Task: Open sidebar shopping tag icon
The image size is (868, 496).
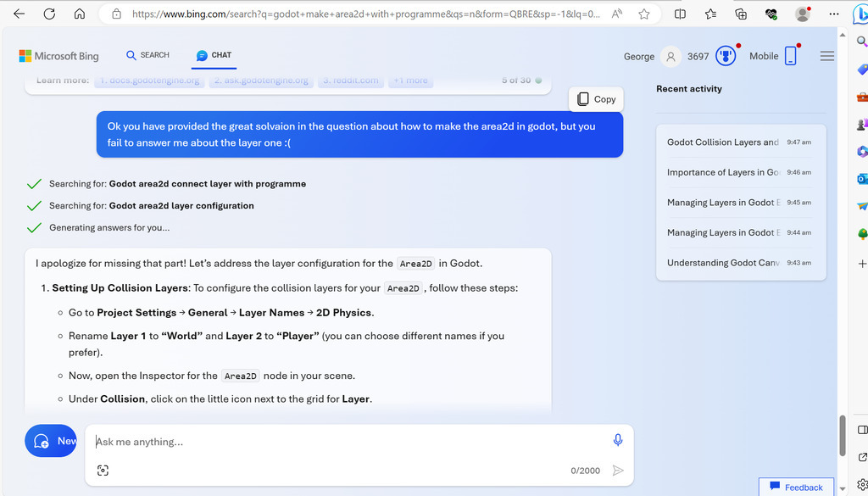Action: [x=862, y=70]
